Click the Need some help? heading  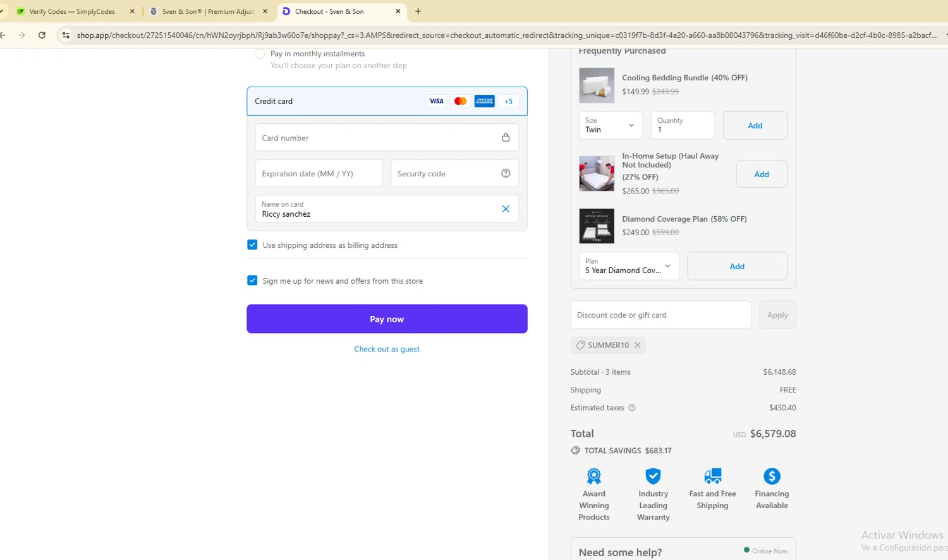620,552
